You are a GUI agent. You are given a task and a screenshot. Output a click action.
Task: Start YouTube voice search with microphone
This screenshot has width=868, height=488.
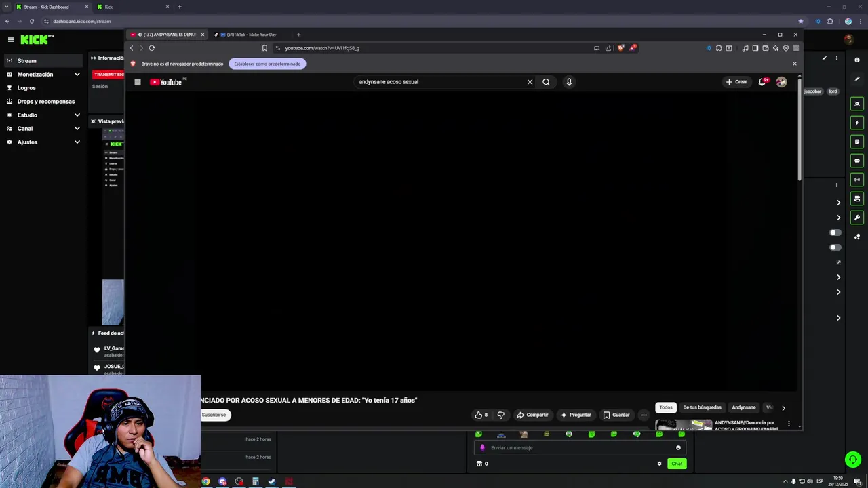coord(569,82)
